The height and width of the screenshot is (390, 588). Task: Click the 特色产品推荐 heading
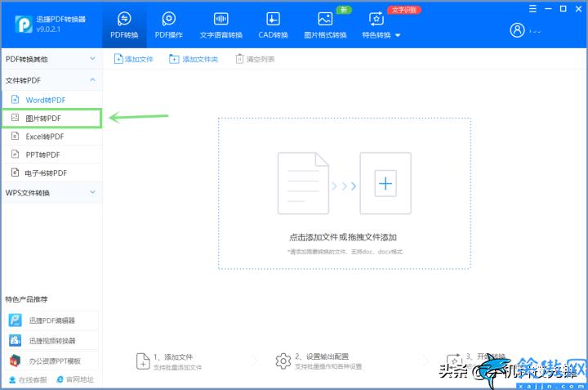(x=26, y=299)
